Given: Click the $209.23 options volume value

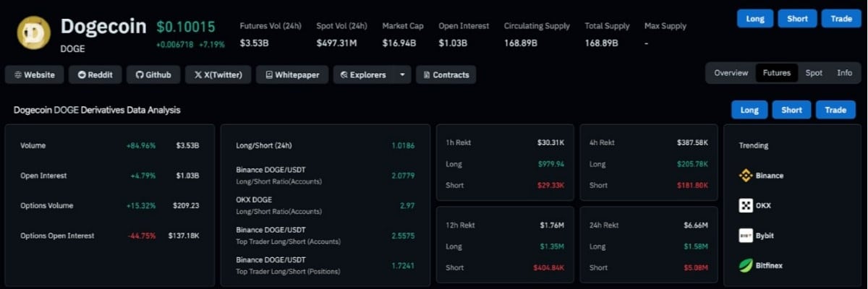Looking at the screenshot, I should point(186,206).
